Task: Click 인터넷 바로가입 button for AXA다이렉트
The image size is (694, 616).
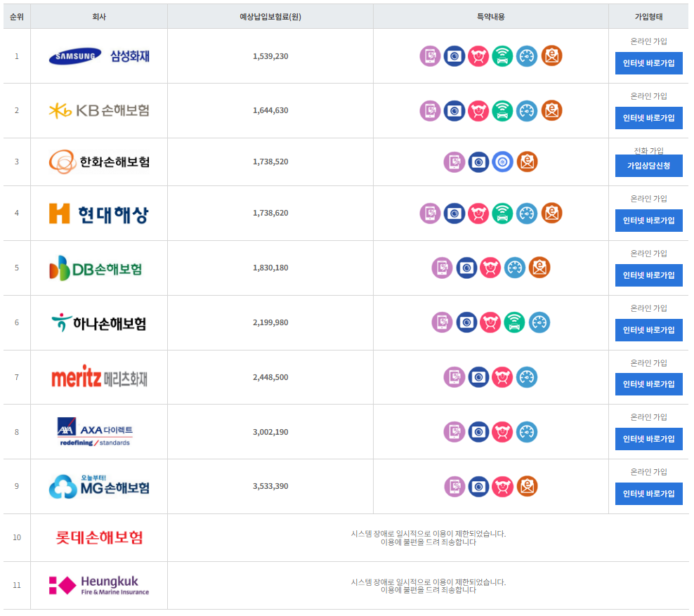Action: tap(648, 439)
